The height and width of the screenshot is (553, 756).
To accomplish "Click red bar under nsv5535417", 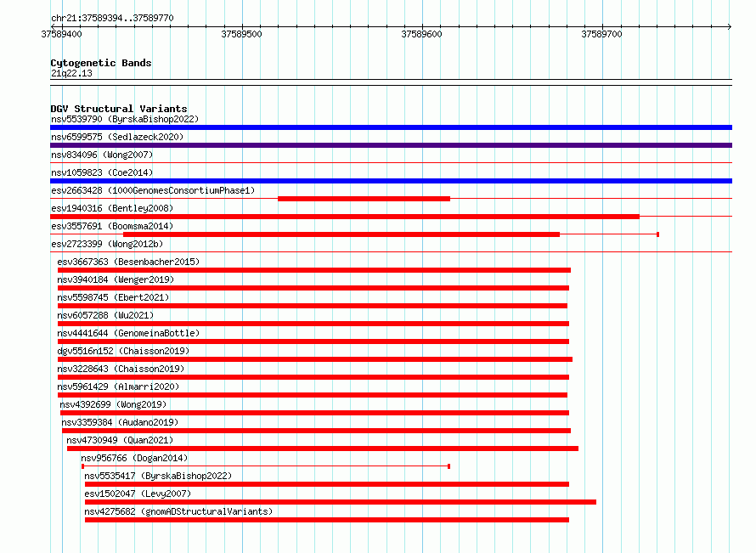I will pos(327,484).
